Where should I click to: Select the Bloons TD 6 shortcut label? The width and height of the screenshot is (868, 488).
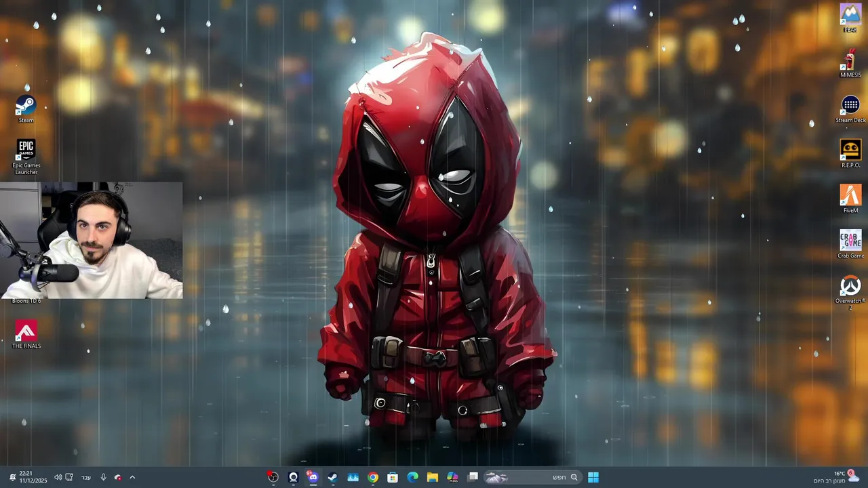pyautogui.click(x=26, y=301)
